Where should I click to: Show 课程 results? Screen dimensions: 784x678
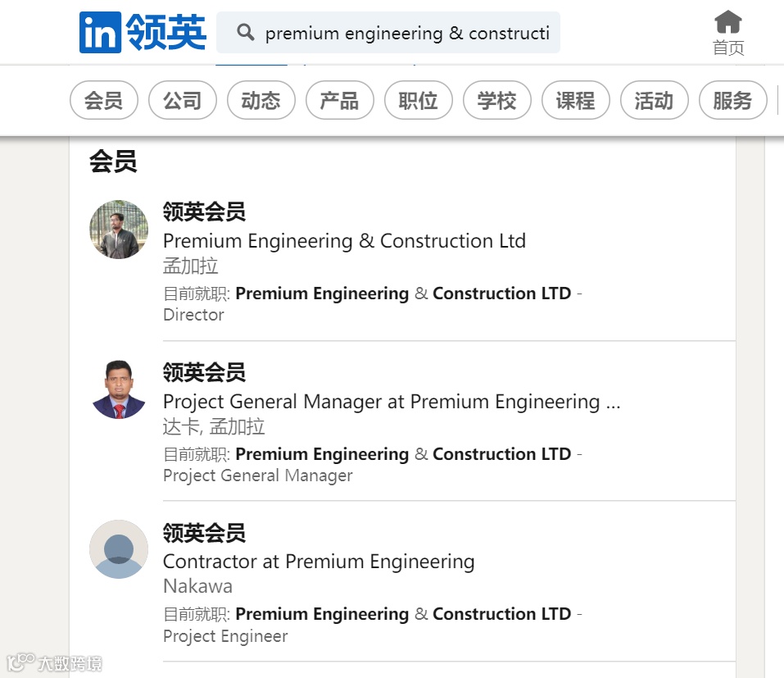575,101
